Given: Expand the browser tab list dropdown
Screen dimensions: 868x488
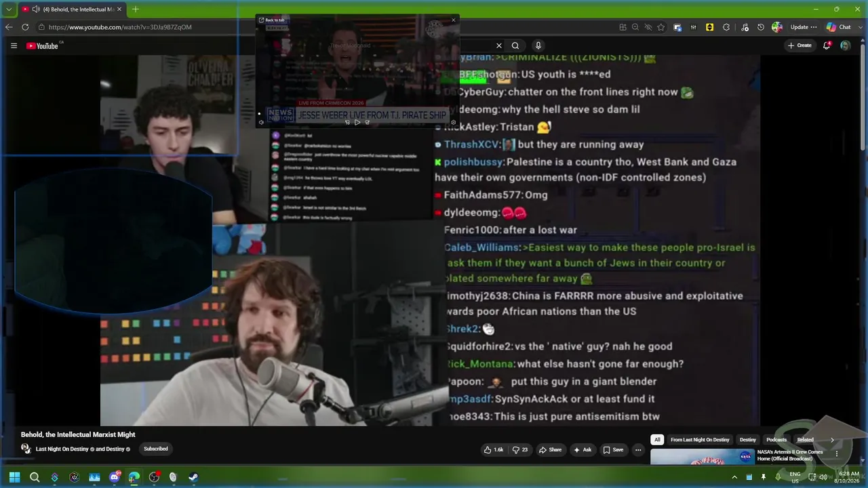Looking at the screenshot, I should point(8,9).
